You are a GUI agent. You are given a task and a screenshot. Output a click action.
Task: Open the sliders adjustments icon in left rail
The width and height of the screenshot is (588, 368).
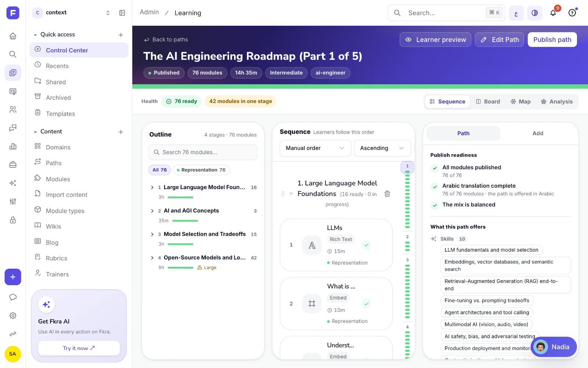(x=13, y=201)
